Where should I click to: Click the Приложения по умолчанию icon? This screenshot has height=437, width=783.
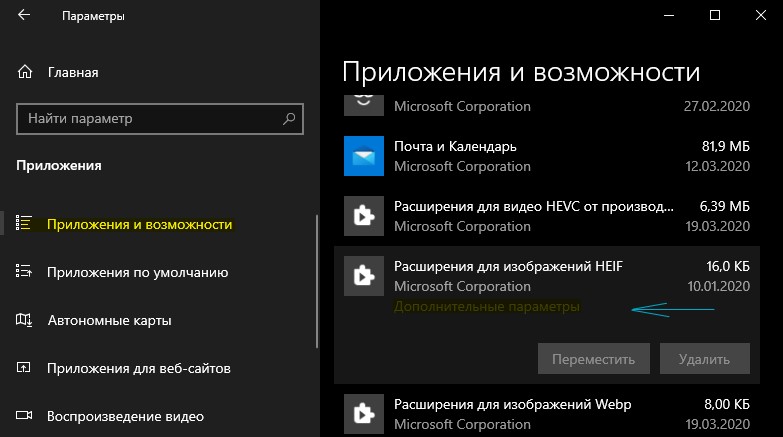[23, 271]
